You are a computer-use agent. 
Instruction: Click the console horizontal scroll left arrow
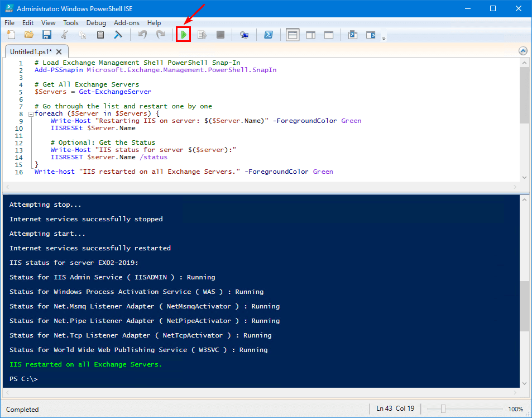[x=7, y=392]
